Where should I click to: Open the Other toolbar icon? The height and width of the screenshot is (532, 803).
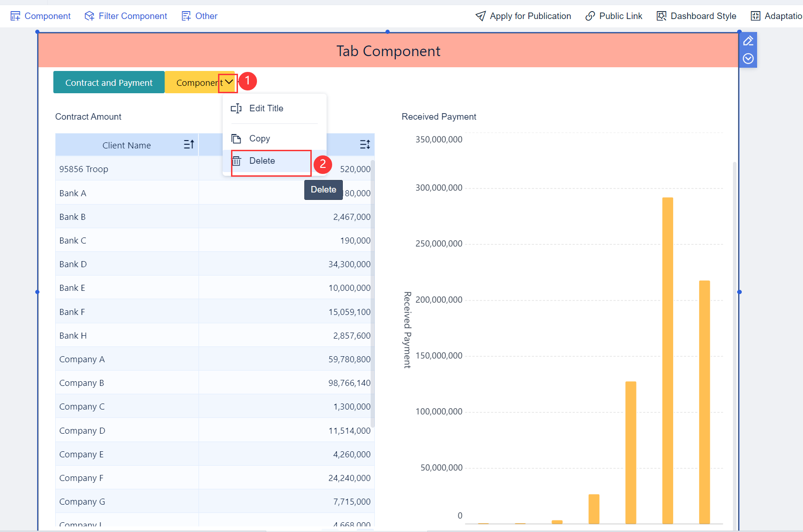point(186,15)
